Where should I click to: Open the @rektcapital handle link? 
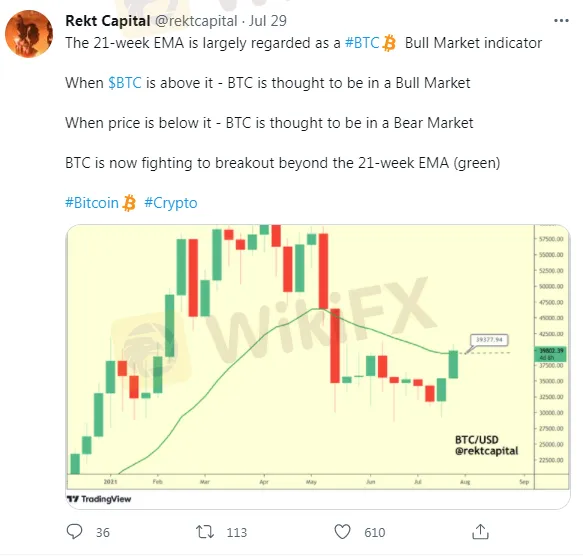pyautogui.click(x=196, y=21)
